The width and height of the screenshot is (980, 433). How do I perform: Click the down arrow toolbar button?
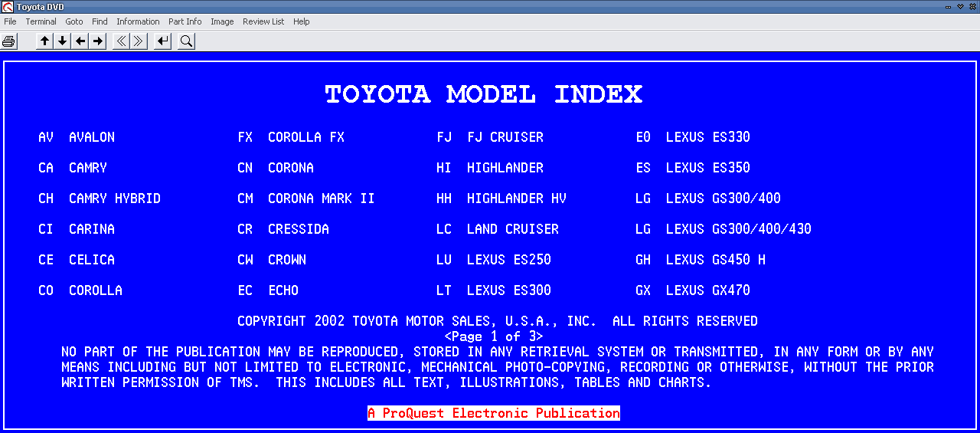click(x=63, y=41)
